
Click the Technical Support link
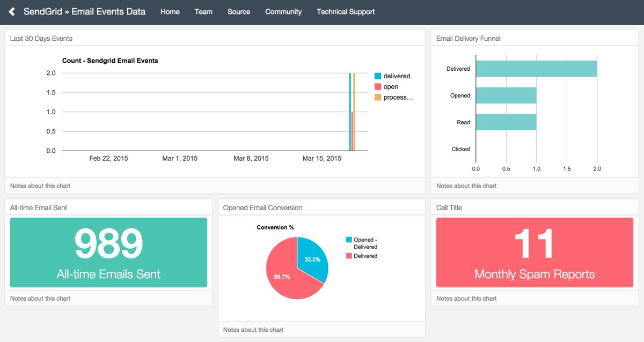pos(346,11)
